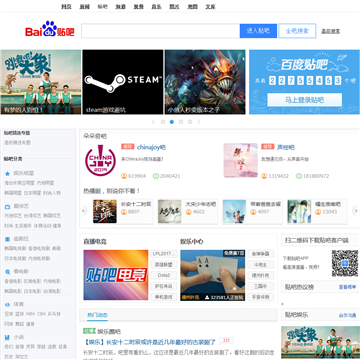Screen dimensions: 360x360
Task: Click the TV icon beside 爱综艺
Action: 7,206
